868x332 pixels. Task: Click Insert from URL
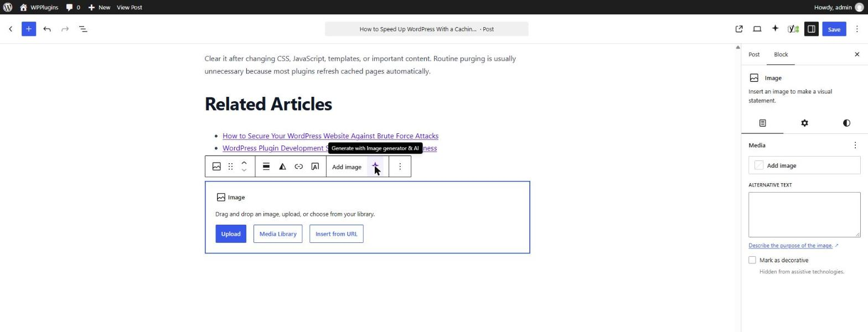336,234
